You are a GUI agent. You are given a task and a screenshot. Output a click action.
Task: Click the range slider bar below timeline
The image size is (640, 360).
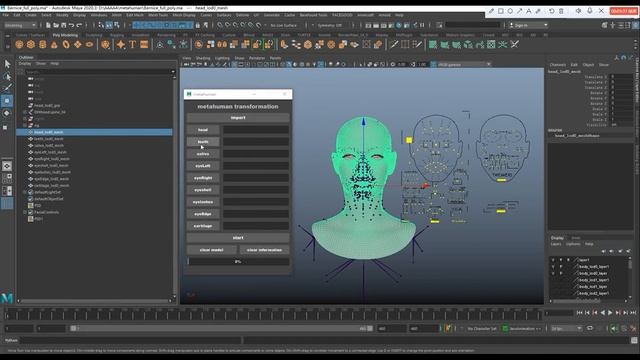[x=222, y=329]
